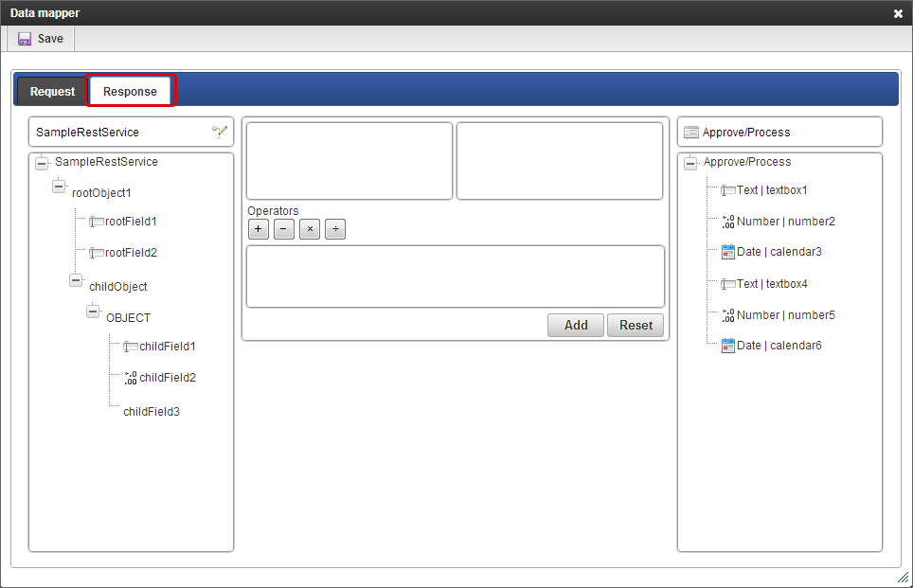Click the text field icon of childField1
913x588 pixels.
(131, 347)
